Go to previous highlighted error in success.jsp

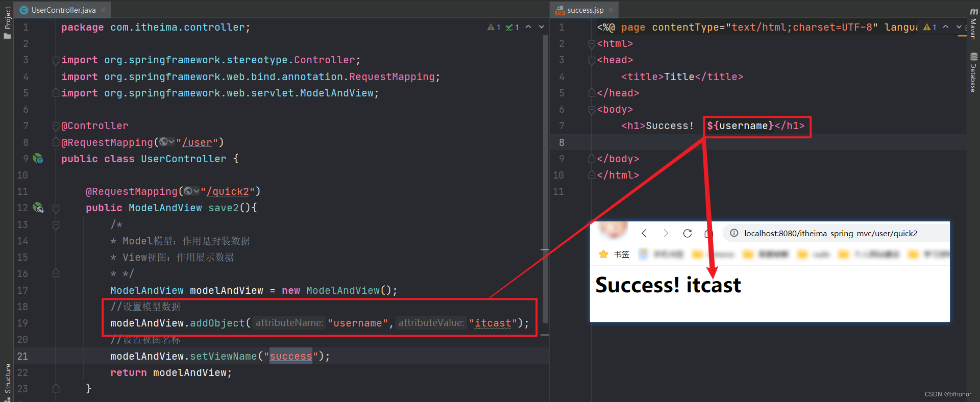pos(946,27)
